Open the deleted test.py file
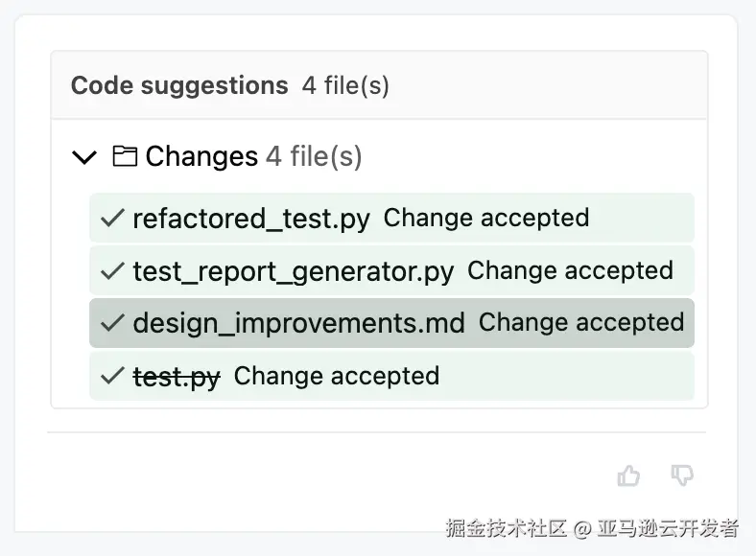Screen dimensions: 756x556 tap(177, 376)
